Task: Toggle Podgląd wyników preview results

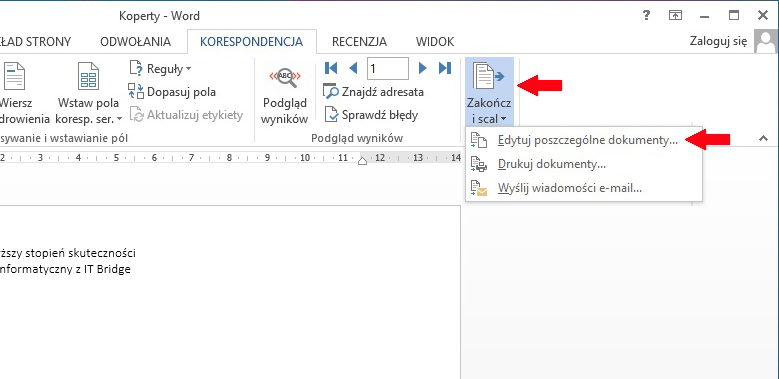Action: tap(285, 94)
